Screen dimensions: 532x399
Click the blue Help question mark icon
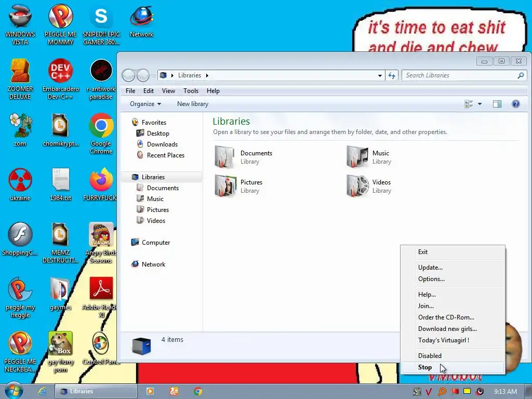pyautogui.click(x=515, y=104)
